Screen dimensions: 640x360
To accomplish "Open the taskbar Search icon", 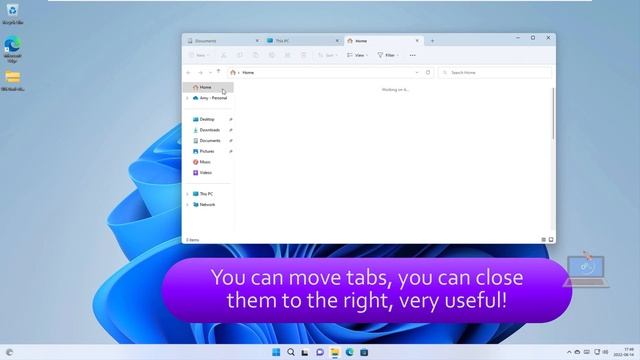I will point(291,352).
